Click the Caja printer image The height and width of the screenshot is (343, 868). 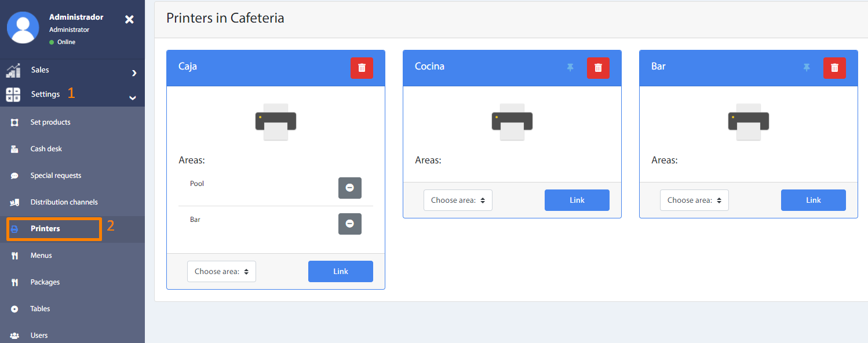pyautogui.click(x=276, y=122)
